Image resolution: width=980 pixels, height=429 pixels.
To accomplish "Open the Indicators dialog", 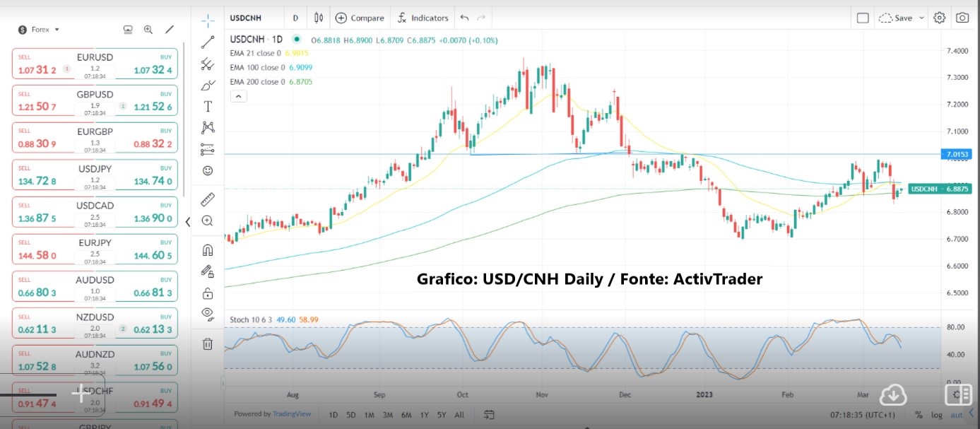I will 422,18.
